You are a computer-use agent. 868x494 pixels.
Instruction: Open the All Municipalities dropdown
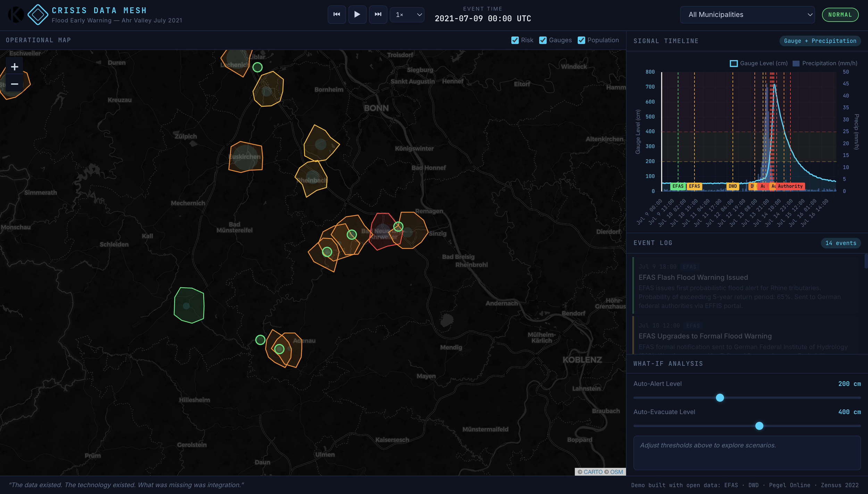[x=747, y=15]
